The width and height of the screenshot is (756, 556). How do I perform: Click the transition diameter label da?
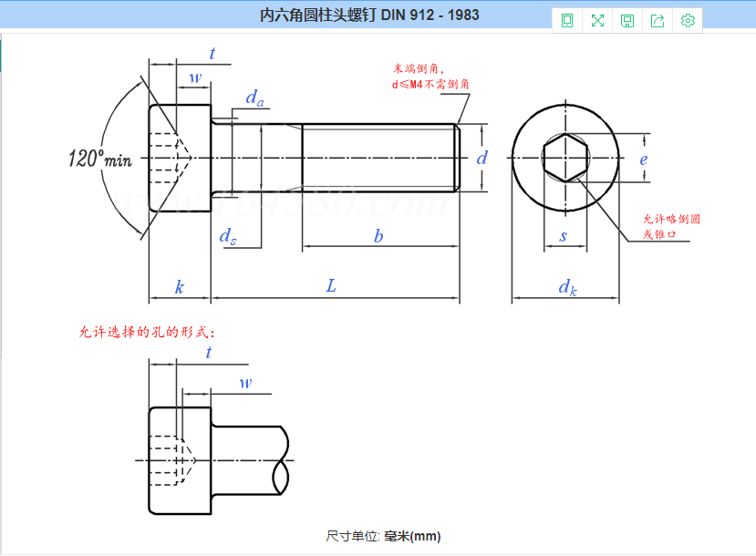pos(254,98)
